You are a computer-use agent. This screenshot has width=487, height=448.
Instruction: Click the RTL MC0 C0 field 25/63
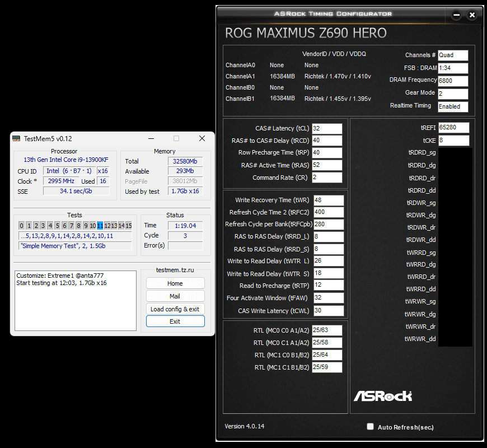(327, 330)
